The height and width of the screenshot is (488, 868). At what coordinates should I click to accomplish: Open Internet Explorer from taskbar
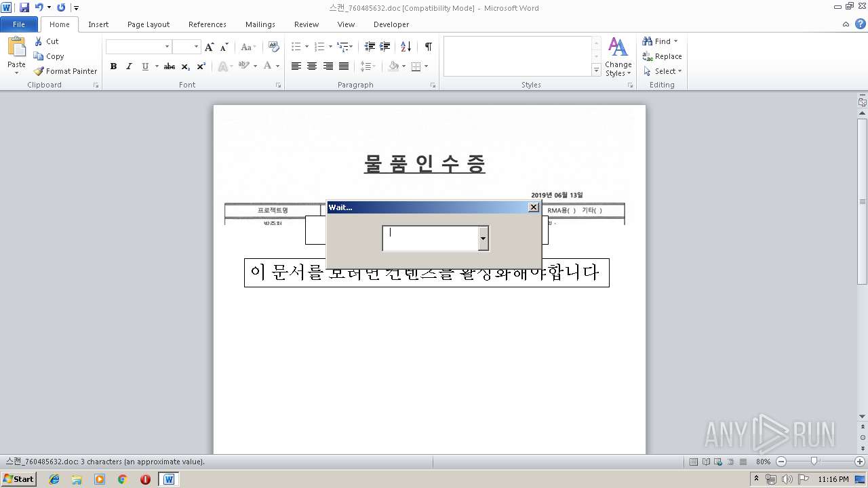pos(54,479)
